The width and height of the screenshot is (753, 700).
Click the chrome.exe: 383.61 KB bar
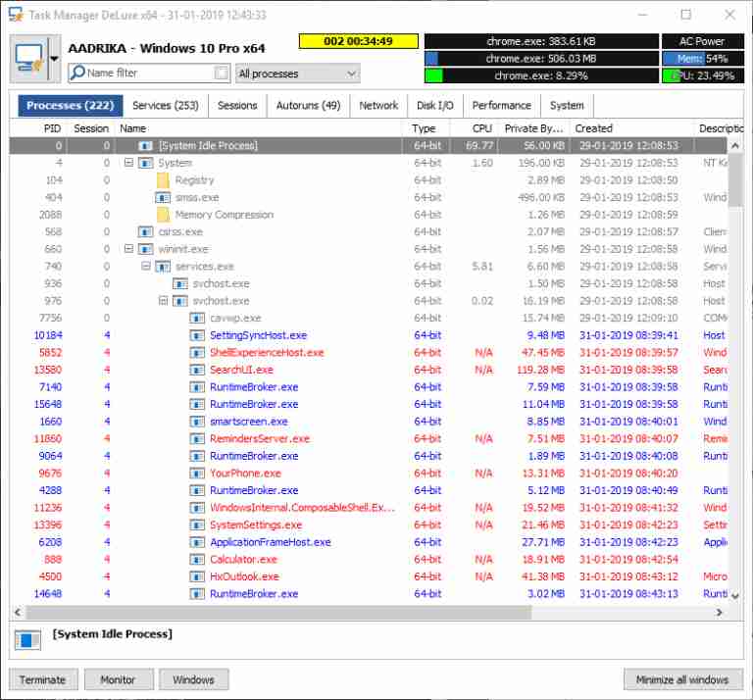click(541, 41)
